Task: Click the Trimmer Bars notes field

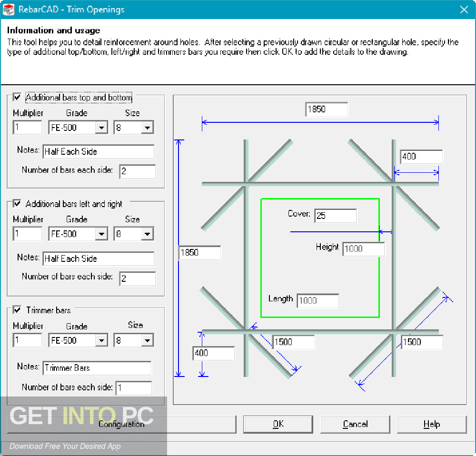Action: pos(97,368)
